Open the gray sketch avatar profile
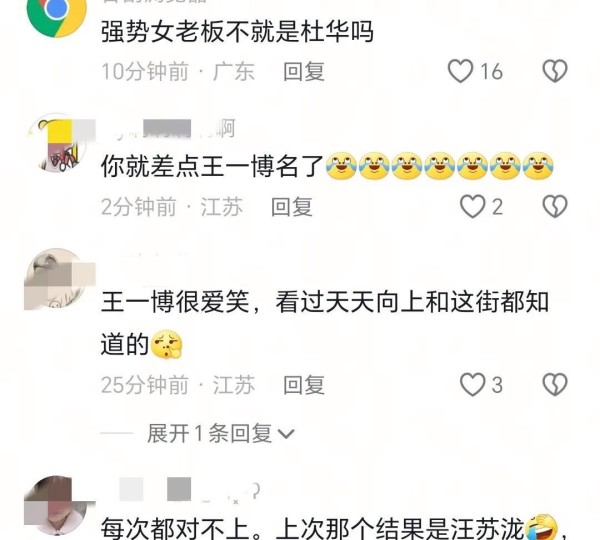Viewport: 600px width, 540px height. click(58, 279)
